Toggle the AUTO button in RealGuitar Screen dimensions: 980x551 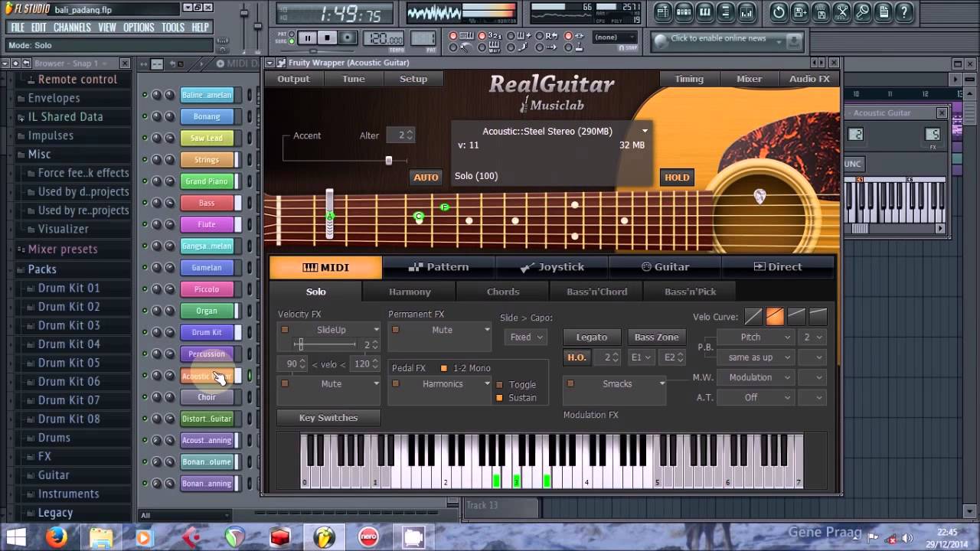426,177
